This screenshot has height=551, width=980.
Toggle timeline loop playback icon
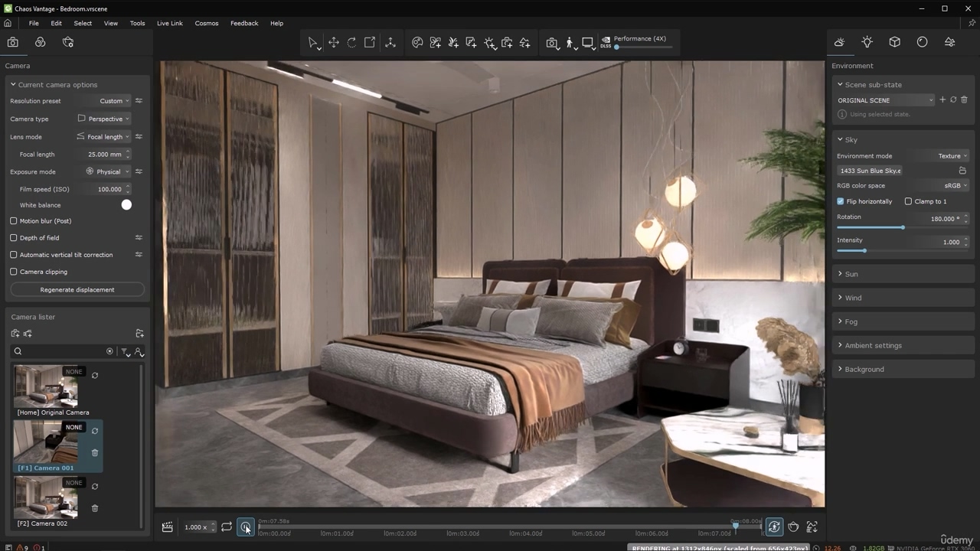(x=227, y=527)
